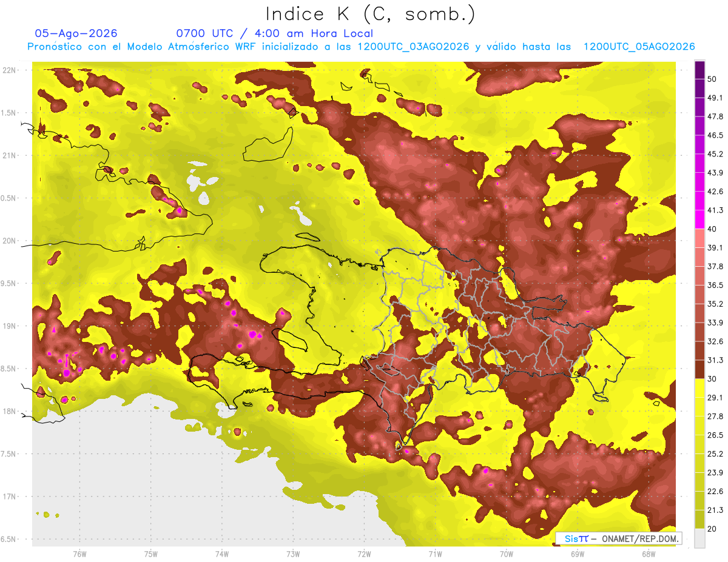Click the colorbar label '32.6'

[x=715, y=341]
